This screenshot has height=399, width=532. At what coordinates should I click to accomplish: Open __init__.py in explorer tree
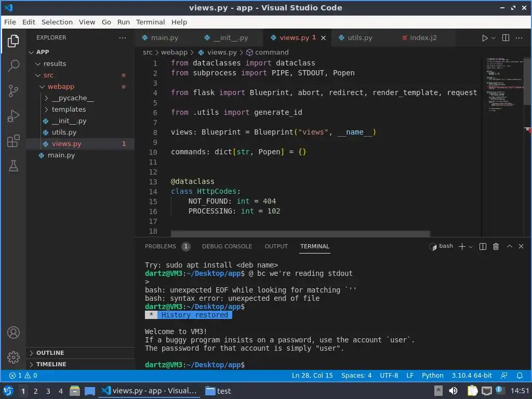[69, 121]
